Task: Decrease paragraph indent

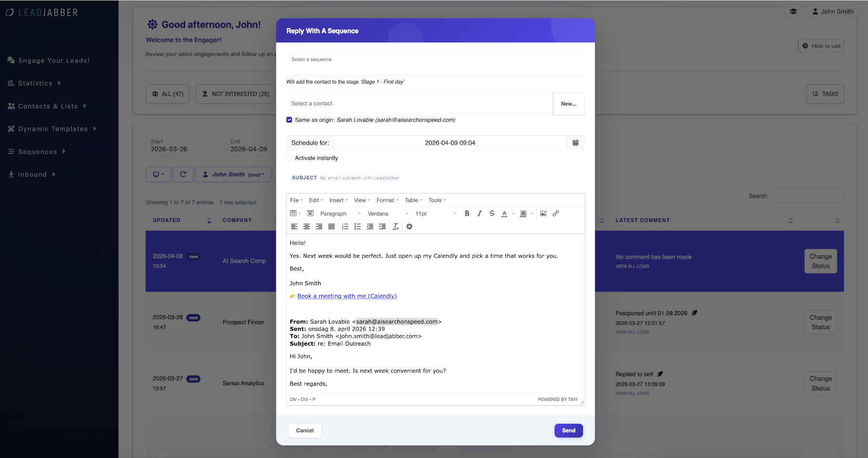Action: pos(370,226)
